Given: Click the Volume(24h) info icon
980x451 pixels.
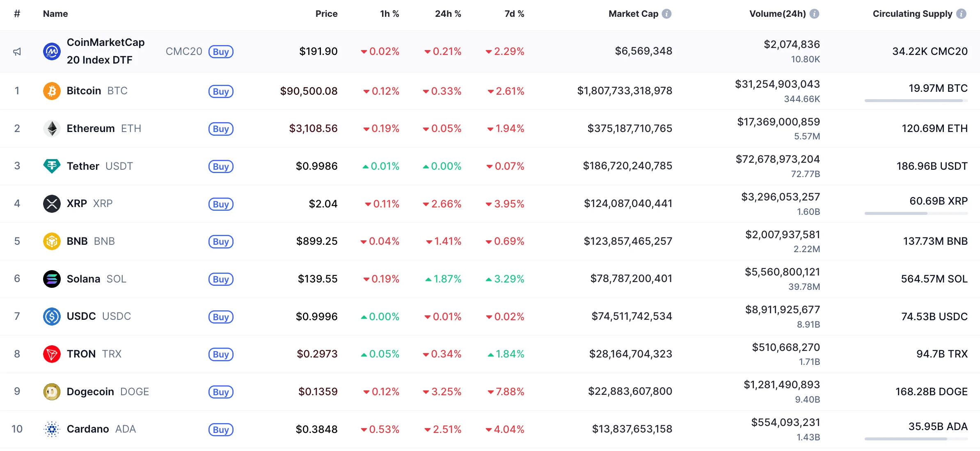Looking at the screenshot, I should [815, 14].
